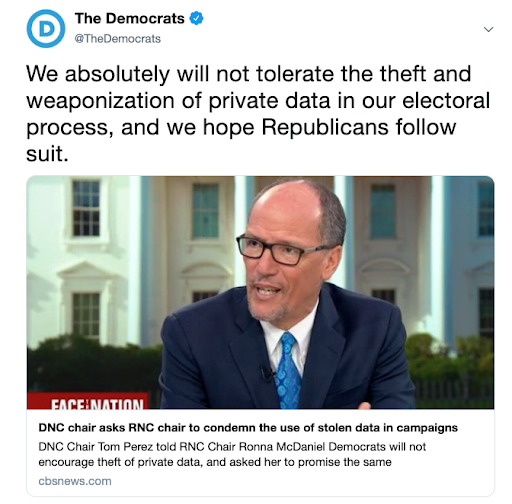This screenshot has width=512, height=504.
Task: Click the man's blue patterned tie
Action: (x=287, y=370)
